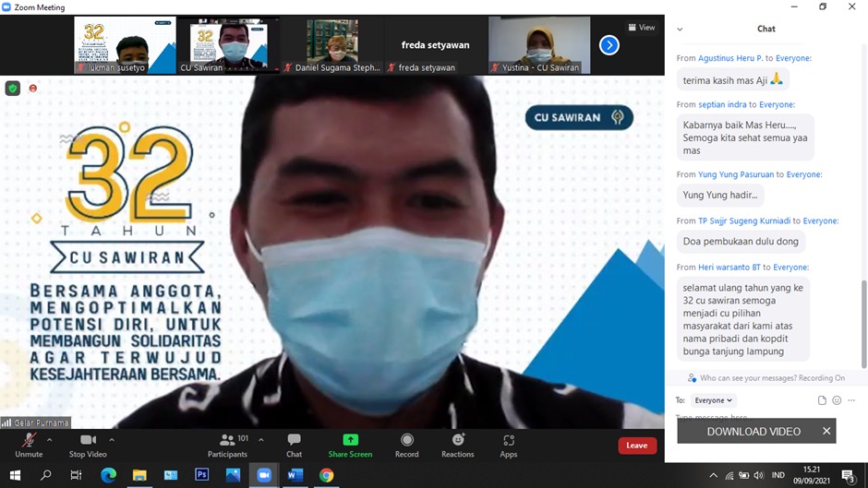Viewport: 868px width, 488px height.
Task: Click sender name septian indra
Action: click(x=722, y=104)
